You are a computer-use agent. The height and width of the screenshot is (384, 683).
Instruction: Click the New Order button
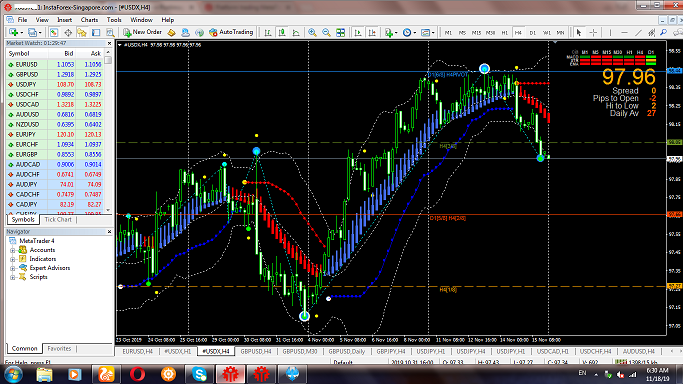point(142,32)
